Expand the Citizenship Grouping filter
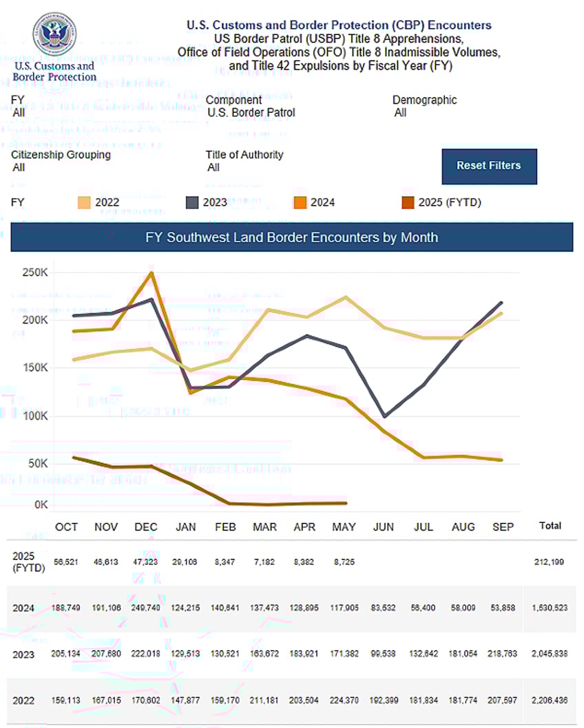This screenshot has height=728, width=584. 61,160
